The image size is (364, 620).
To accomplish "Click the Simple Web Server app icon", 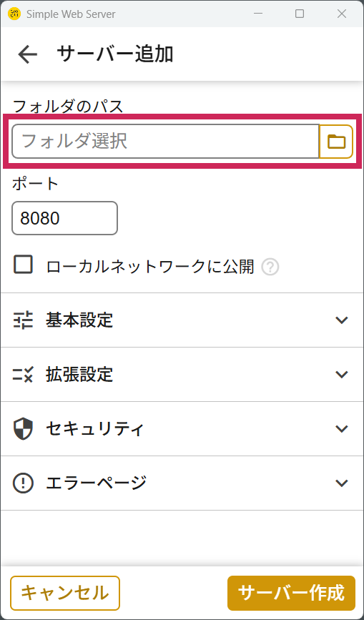I will 14,14.
